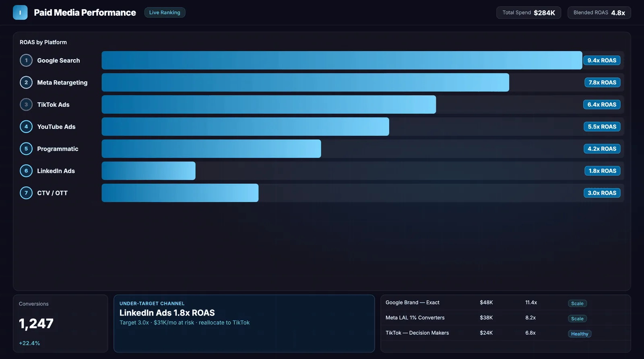Click the blue app logo icon
The image size is (644, 359).
20,12
